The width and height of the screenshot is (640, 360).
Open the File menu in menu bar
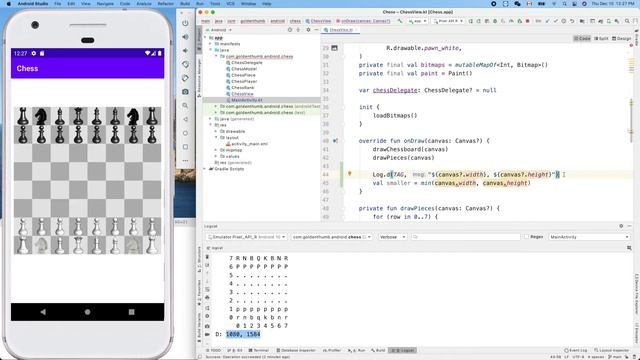pyautogui.click(x=58, y=4)
